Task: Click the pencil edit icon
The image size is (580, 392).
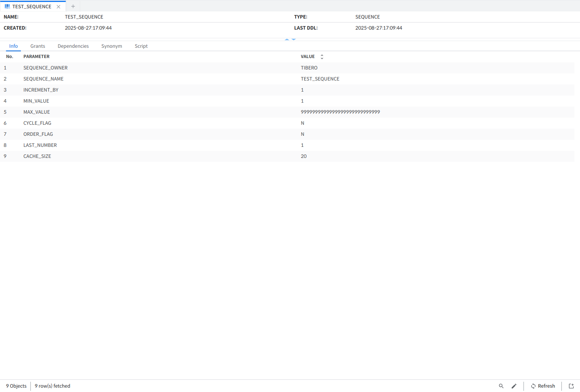Action: pos(514,386)
